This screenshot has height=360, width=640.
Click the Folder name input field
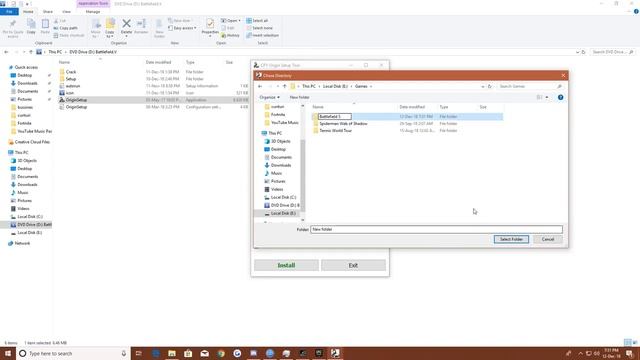[x=436, y=229]
